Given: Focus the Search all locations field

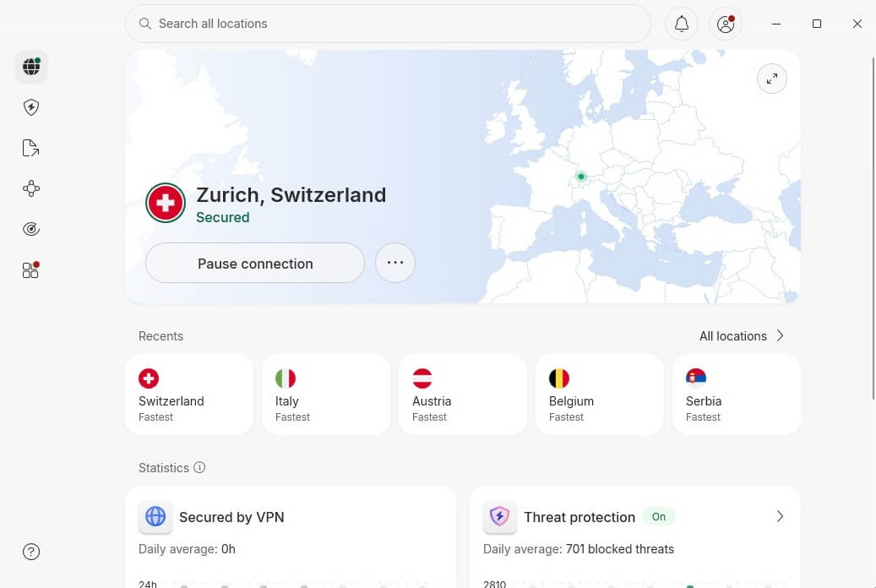Looking at the screenshot, I should [388, 24].
